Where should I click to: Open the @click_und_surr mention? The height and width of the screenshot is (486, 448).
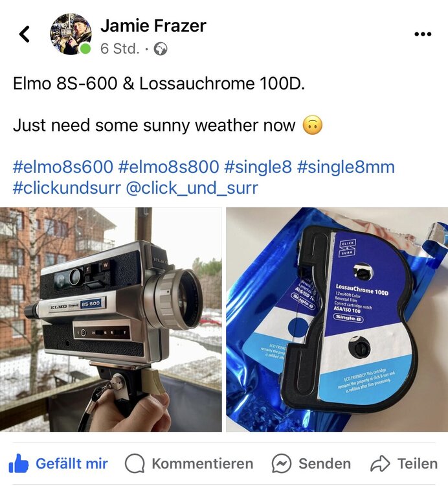point(192,188)
